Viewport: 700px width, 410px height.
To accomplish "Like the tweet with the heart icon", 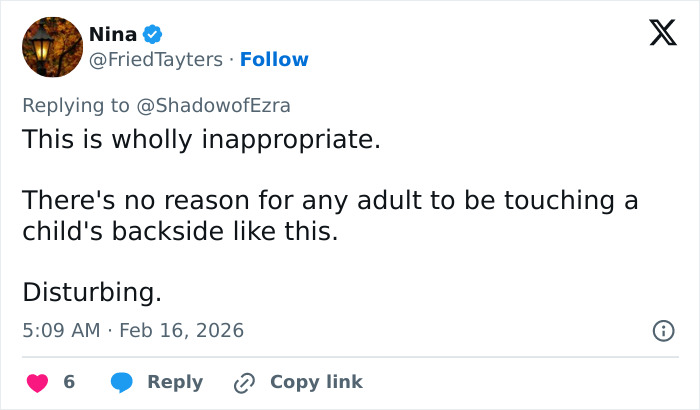I will pos(37,382).
